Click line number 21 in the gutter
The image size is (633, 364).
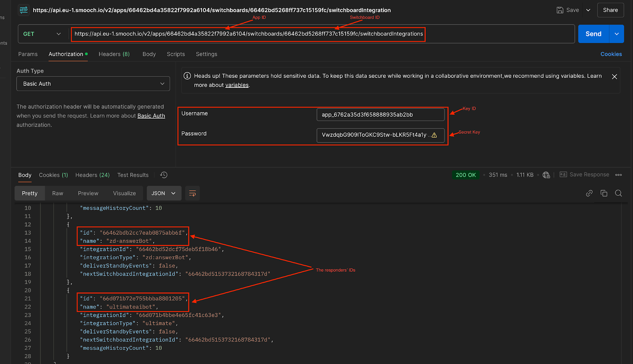point(28,299)
